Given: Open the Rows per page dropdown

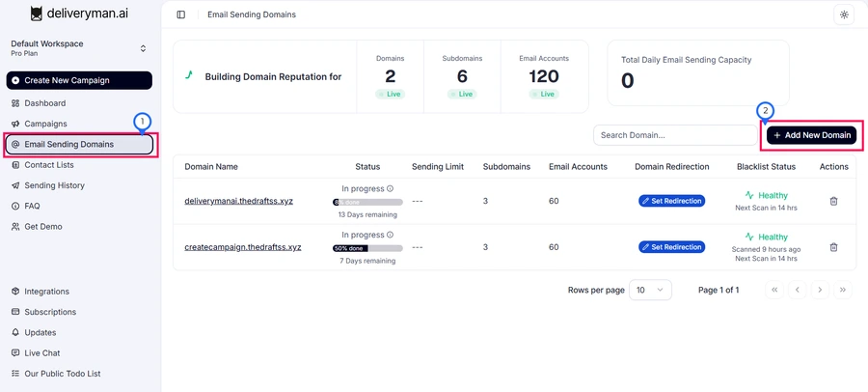Looking at the screenshot, I should click(650, 290).
